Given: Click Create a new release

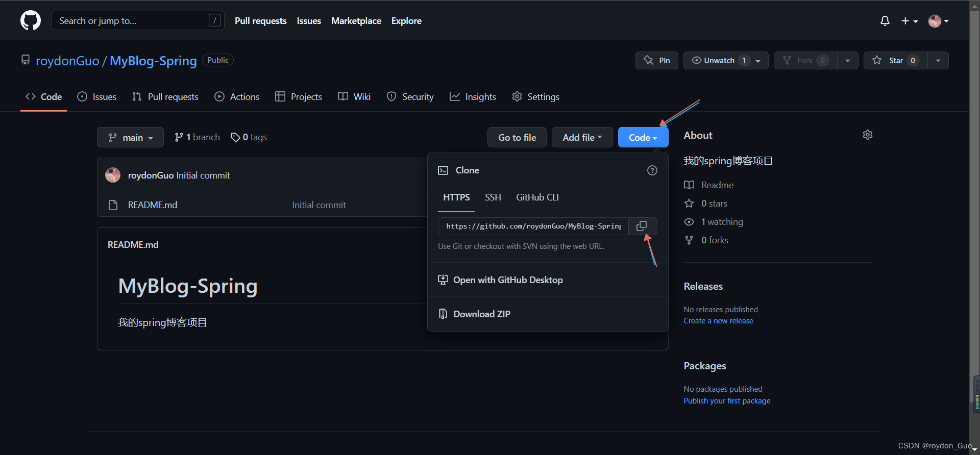Looking at the screenshot, I should [x=719, y=321].
